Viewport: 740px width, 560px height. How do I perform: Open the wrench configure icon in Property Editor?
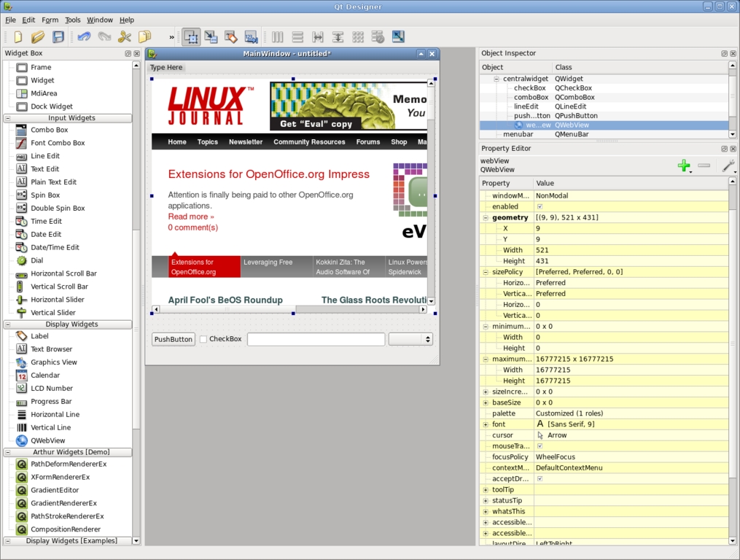[728, 166]
